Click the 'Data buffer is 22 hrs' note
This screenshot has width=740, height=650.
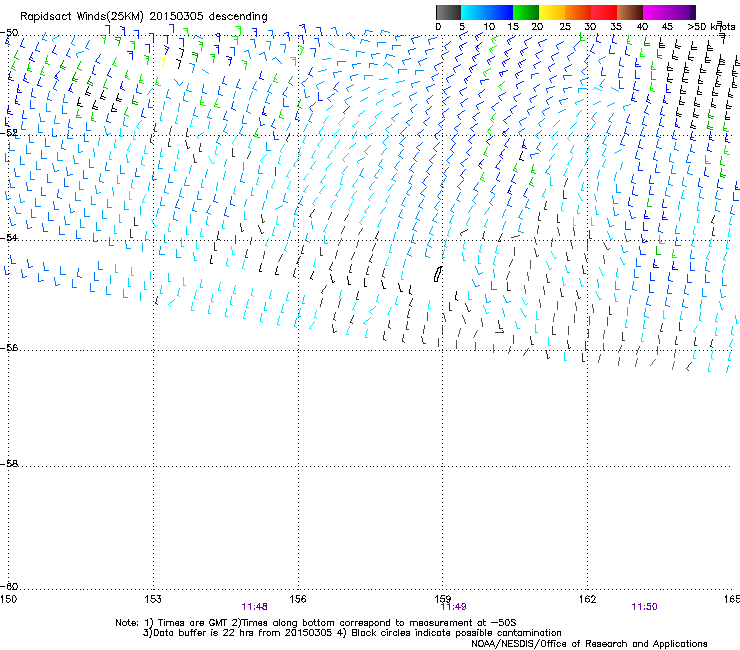tap(352, 633)
